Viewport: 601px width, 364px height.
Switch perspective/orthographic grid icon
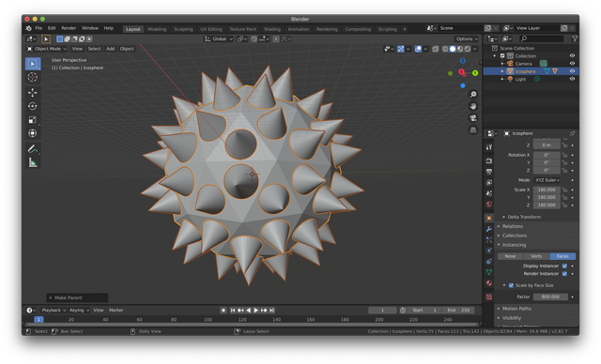click(x=473, y=129)
